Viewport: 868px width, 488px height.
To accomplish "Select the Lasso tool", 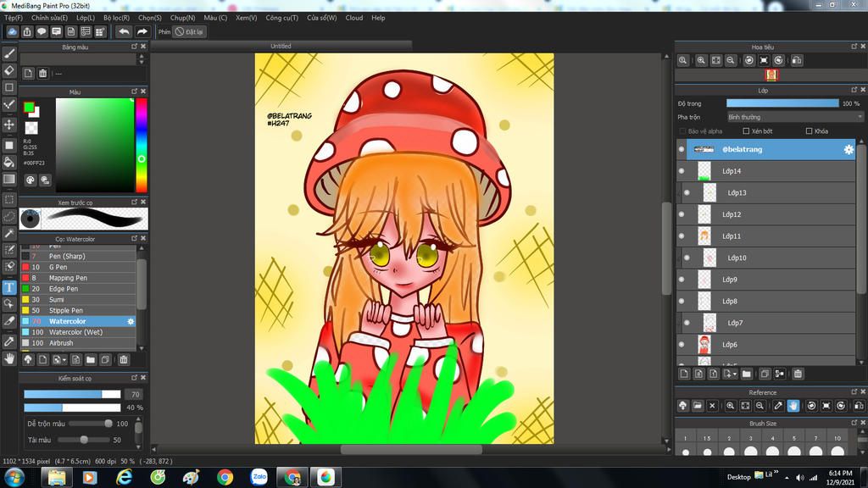I will click(9, 216).
